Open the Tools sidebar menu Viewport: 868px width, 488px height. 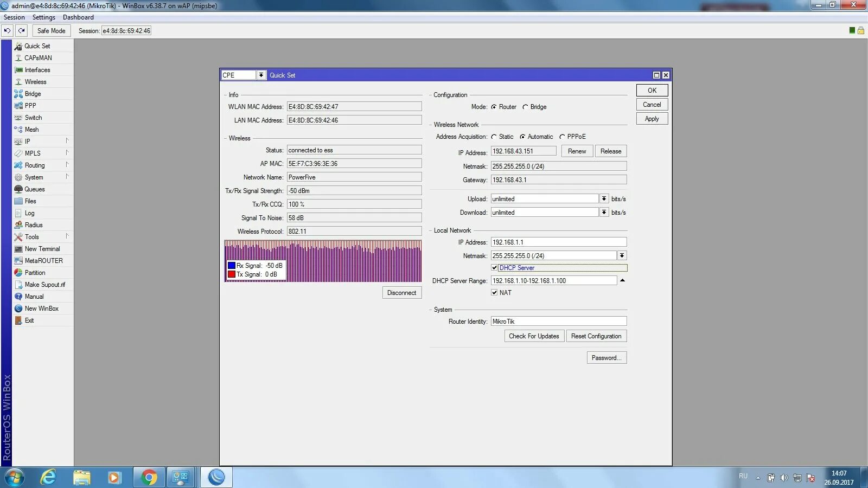click(x=42, y=237)
